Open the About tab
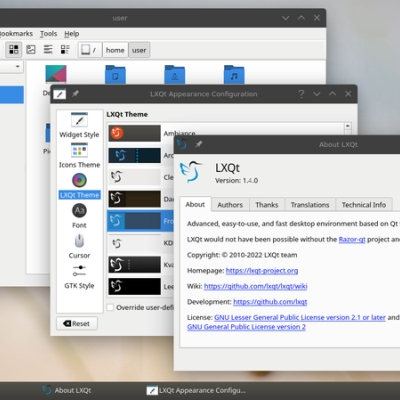 tap(195, 204)
